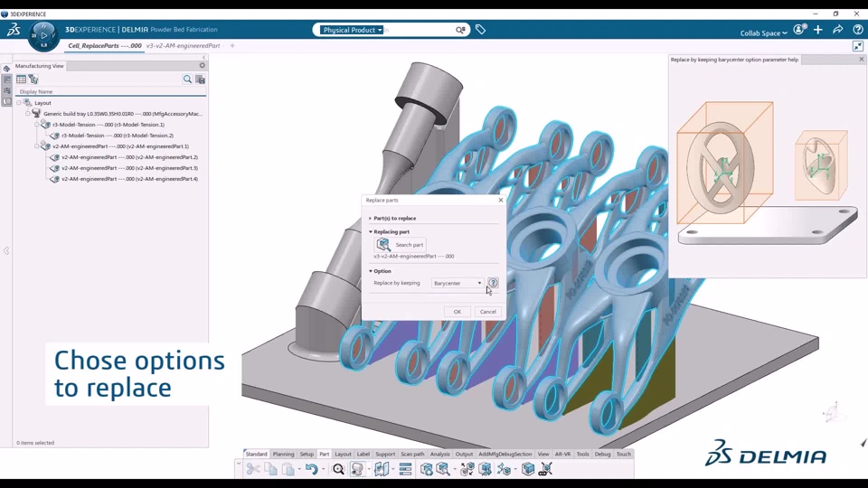Collapse the Option section

pos(371,271)
